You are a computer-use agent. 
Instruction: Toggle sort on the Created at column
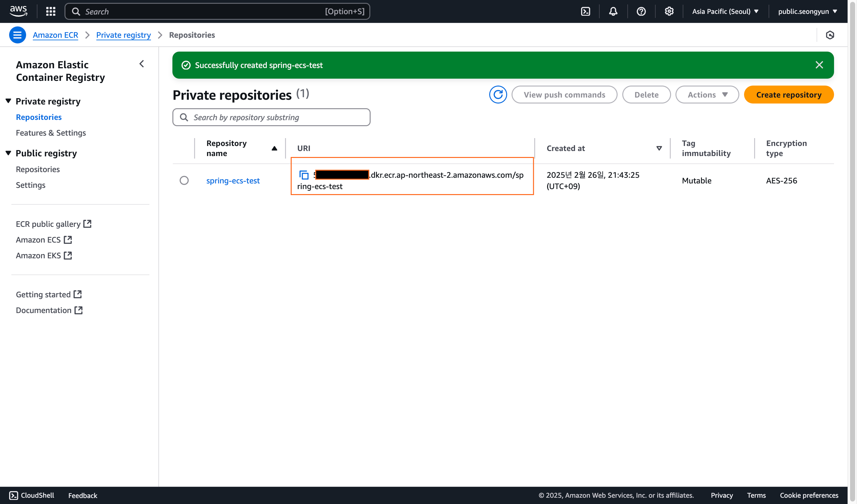pyautogui.click(x=659, y=148)
